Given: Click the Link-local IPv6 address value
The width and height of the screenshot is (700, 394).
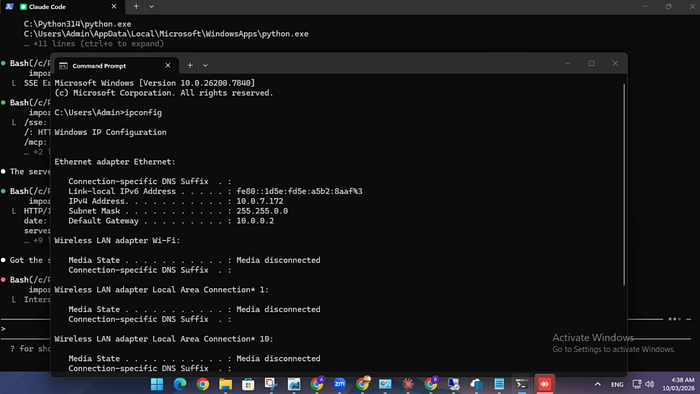Looking at the screenshot, I should point(299,191).
